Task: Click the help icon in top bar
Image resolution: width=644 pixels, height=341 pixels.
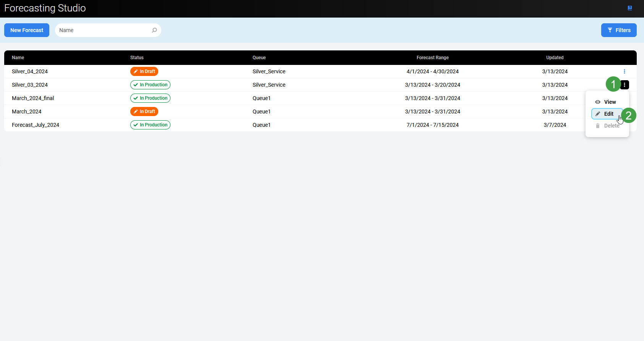Action: (630, 8)
